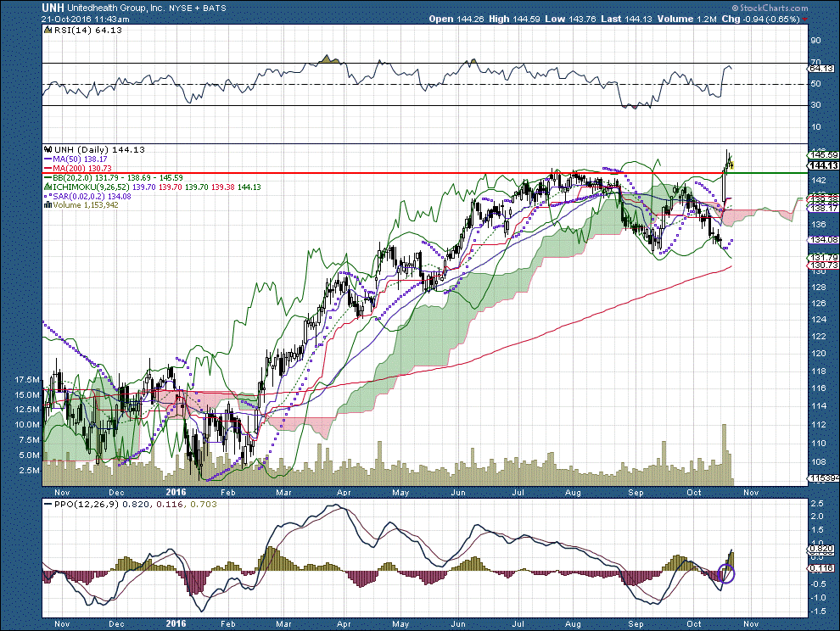The image size is (840, 631).
Task: Click the 10.0M volume axis label
Action: [27, 425]
